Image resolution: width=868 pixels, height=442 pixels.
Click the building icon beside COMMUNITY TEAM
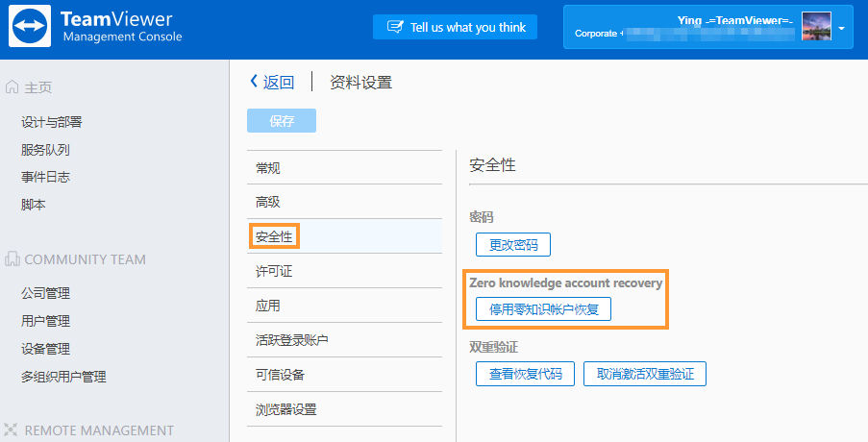click(x=12, y=258)
